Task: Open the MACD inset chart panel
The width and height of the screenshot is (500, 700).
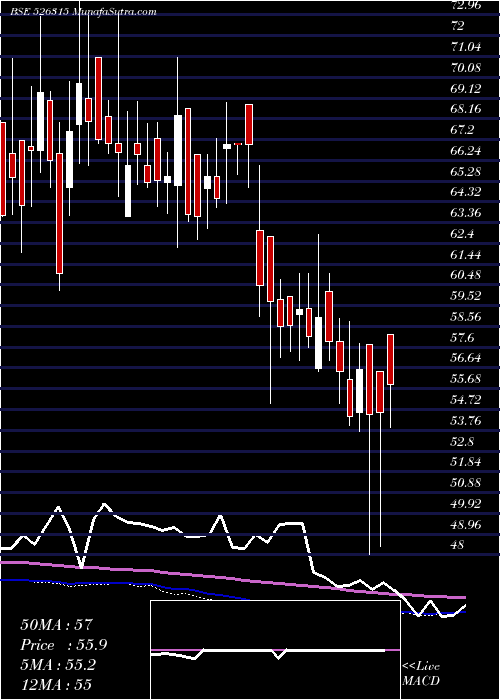Action: point(275,650)
